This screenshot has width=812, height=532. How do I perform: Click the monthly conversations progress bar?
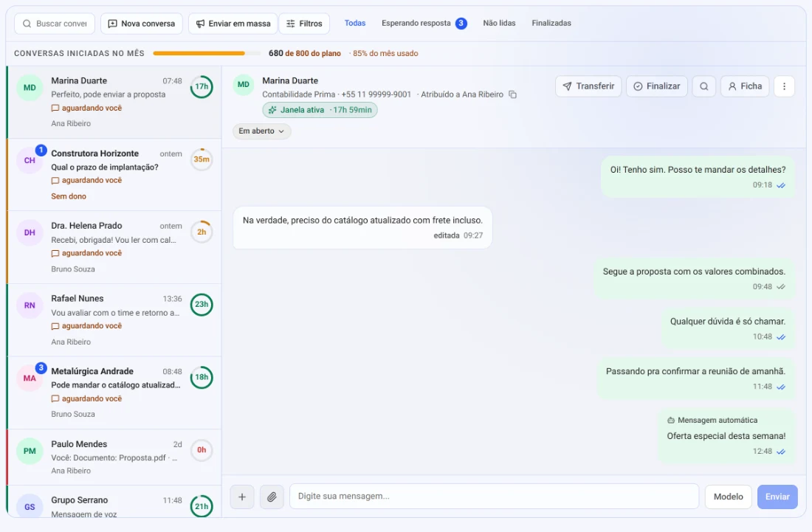point(207,53)
